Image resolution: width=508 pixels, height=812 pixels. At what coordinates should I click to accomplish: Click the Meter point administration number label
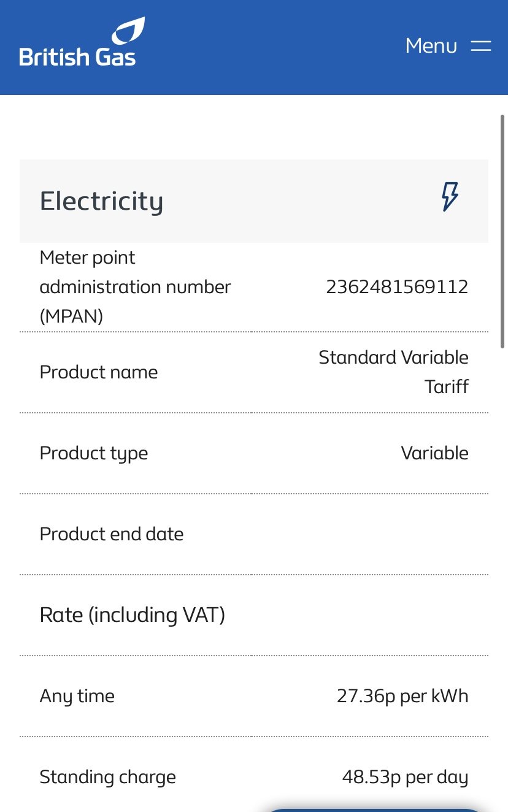pos(135,286)
